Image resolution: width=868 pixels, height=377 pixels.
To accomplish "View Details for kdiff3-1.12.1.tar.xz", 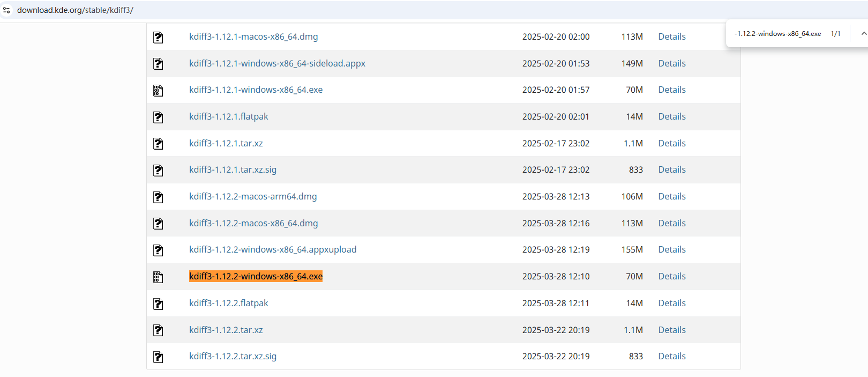I will pos(672,143).
